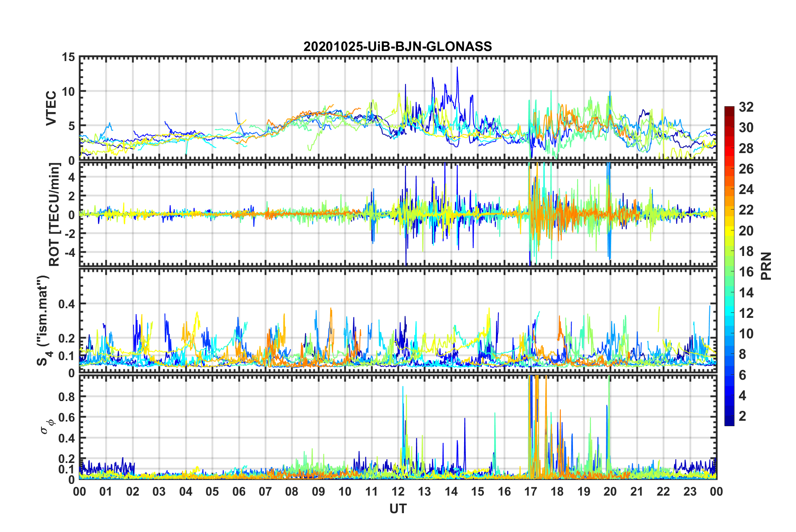The image size is (796, 532).
Task: Click x-axis tick label 11
Action: pos(372,491)
